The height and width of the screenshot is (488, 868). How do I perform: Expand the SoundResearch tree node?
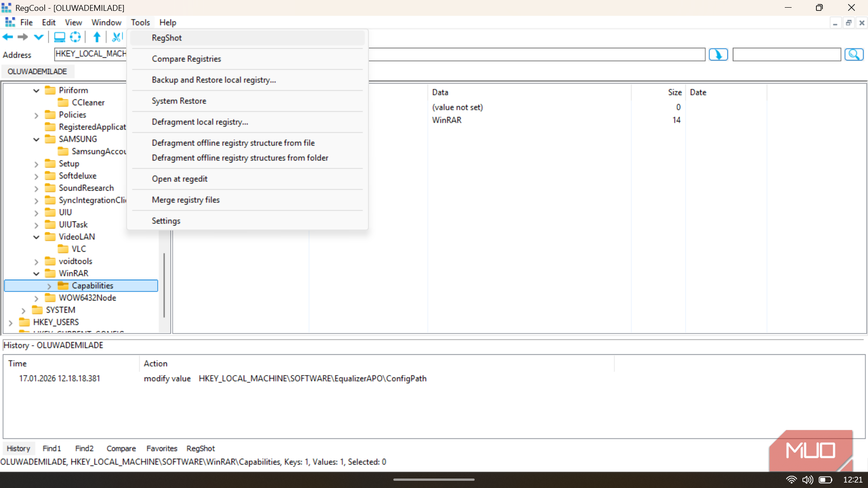pyautogui.click(x=36, y=188)
